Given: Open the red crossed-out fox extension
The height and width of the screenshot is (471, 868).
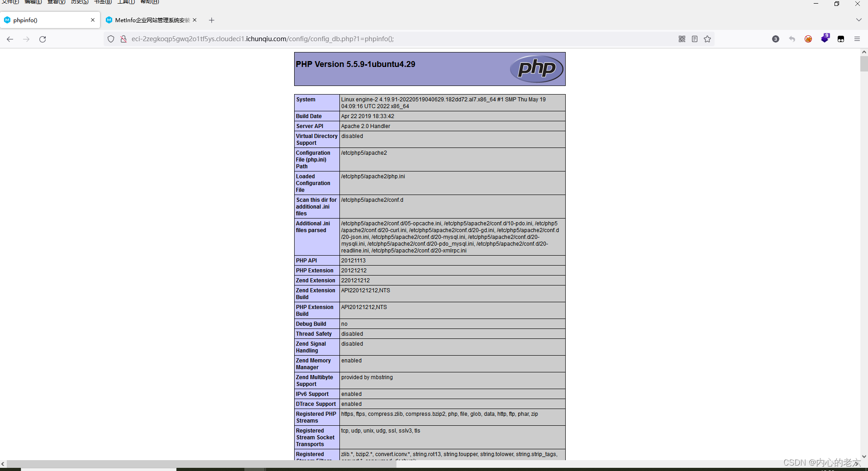Looking at the screenshot, I should click(x=808, y=39).
